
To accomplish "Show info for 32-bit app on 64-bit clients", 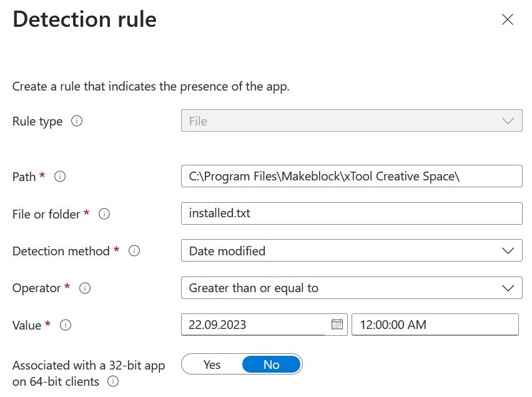I will (x=113, y=381).
